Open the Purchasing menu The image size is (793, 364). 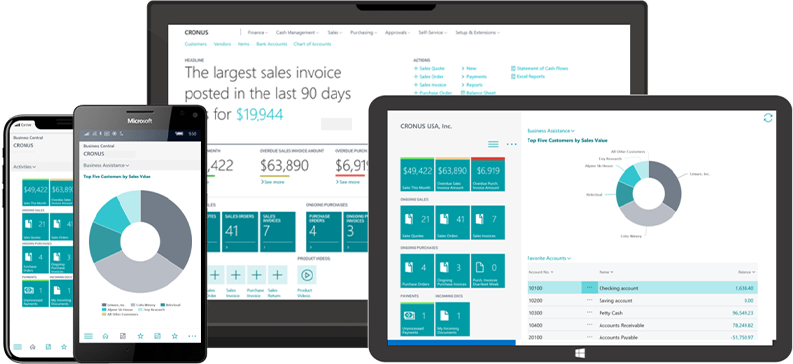pos(364,32)
